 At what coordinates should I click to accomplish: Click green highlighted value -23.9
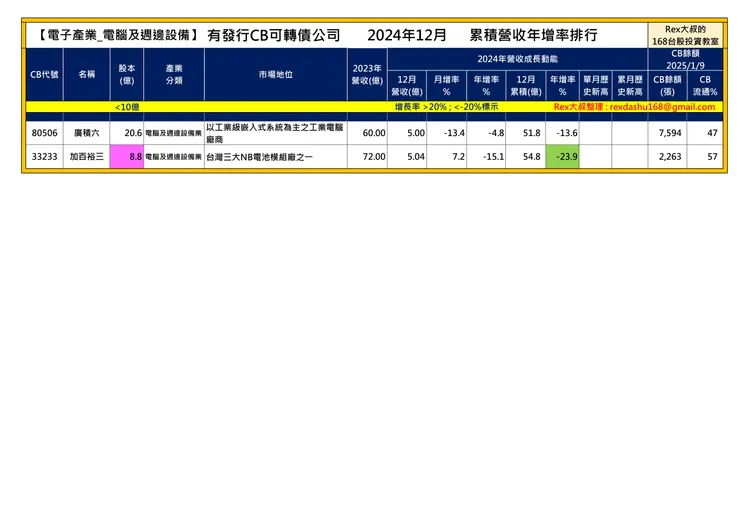(x=563, y=157)
